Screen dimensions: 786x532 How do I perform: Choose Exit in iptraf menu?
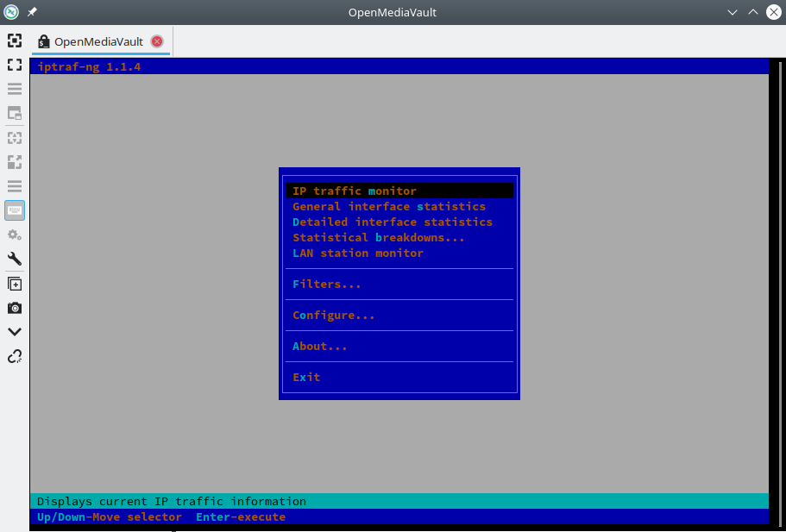coord(399,377)
